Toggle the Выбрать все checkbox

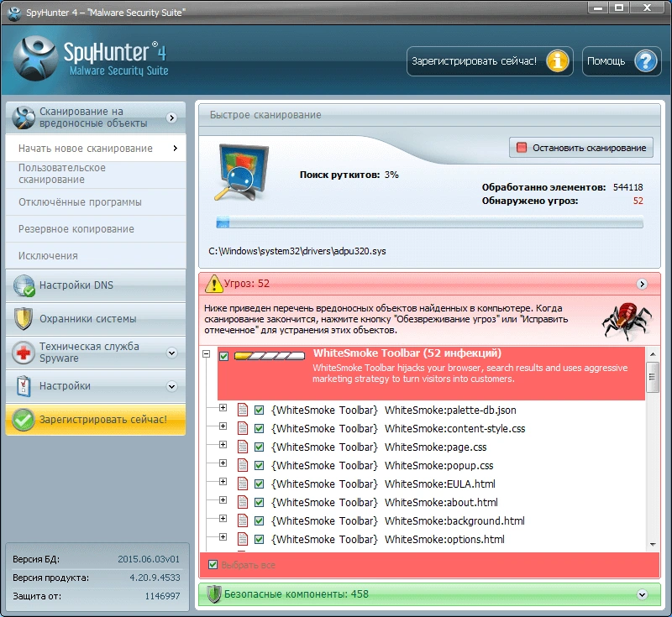[213, 565]
